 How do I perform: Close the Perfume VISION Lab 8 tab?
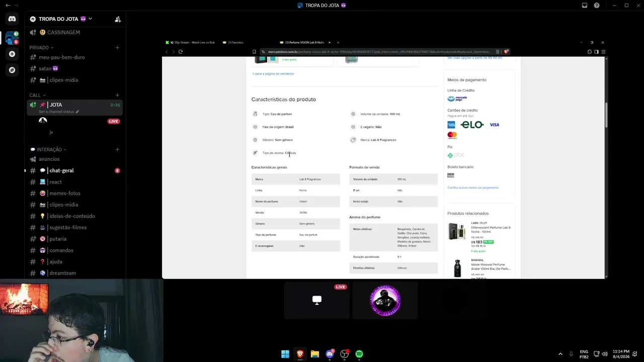tap(329, 43)
